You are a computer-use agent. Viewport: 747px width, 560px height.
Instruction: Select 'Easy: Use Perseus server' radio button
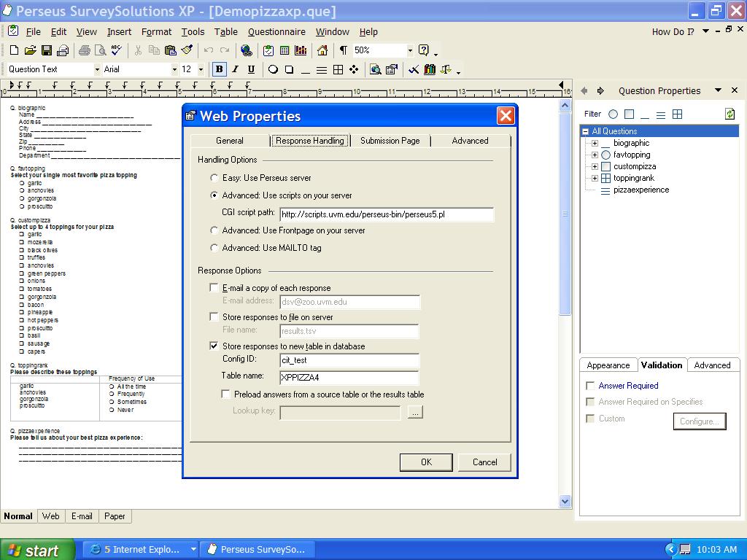tap(214, 178)
